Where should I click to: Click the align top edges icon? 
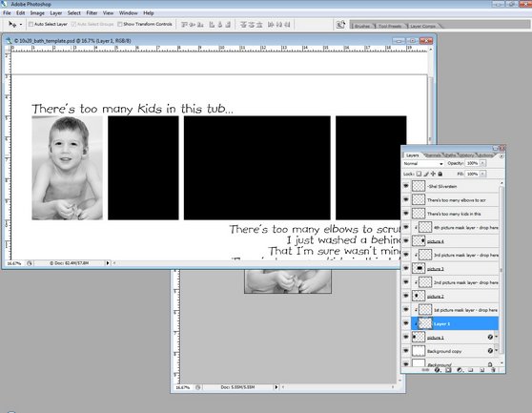pyautogui.click(x=184, y=25)
